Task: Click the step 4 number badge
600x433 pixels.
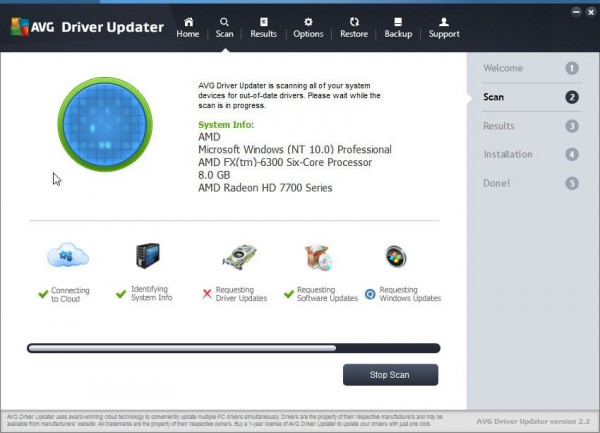Action: (572, 154)
